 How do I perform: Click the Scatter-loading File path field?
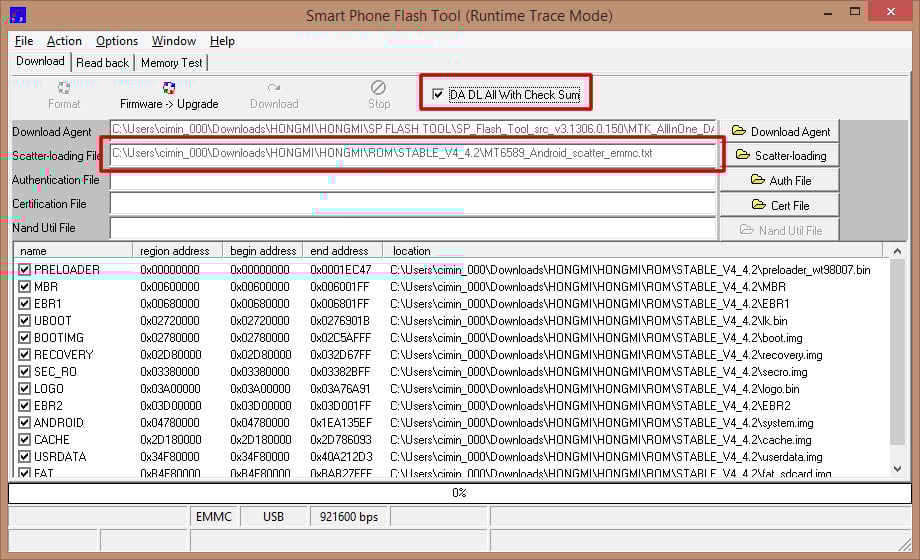[412, 153]
